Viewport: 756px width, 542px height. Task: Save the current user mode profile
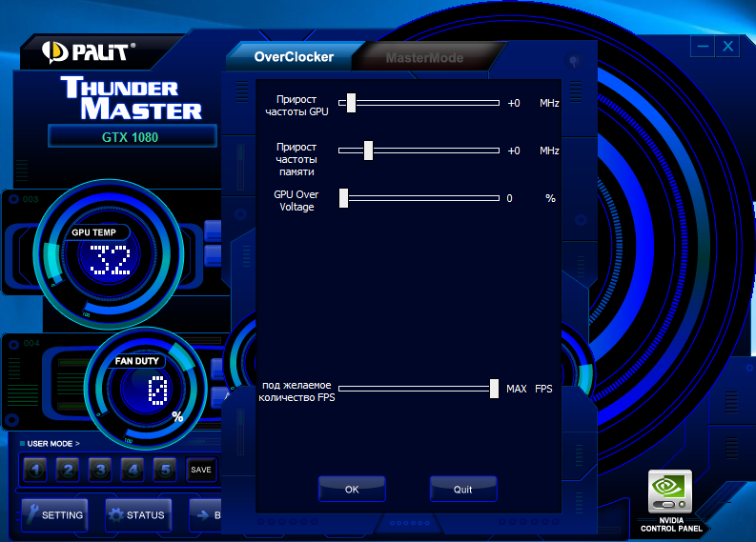click(x=201, y=470)
